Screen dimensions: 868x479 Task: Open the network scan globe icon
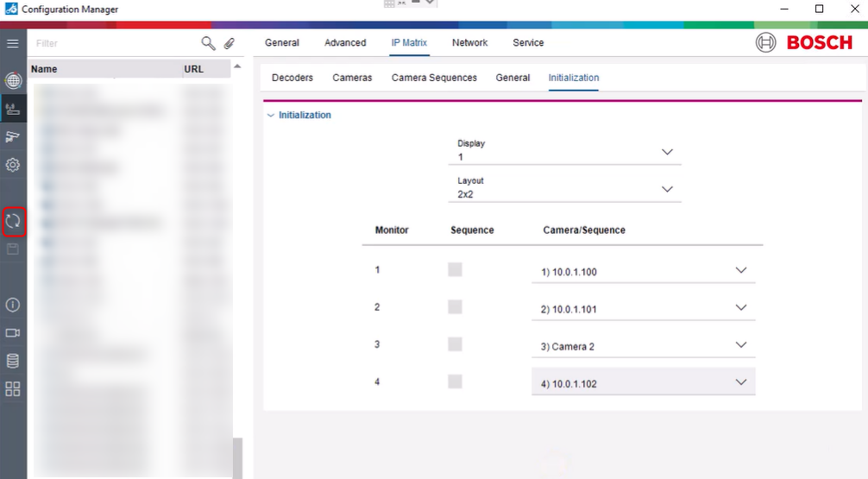pos(13,81)
